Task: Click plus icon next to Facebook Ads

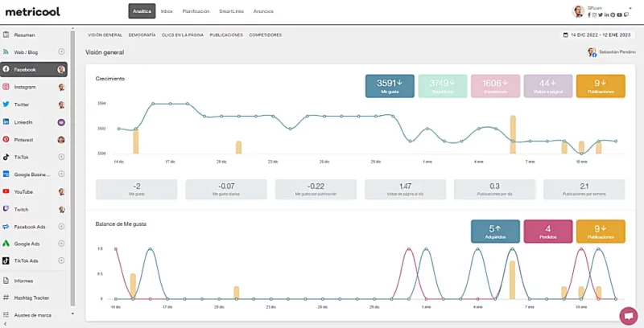Action: [x=61, y=227]
